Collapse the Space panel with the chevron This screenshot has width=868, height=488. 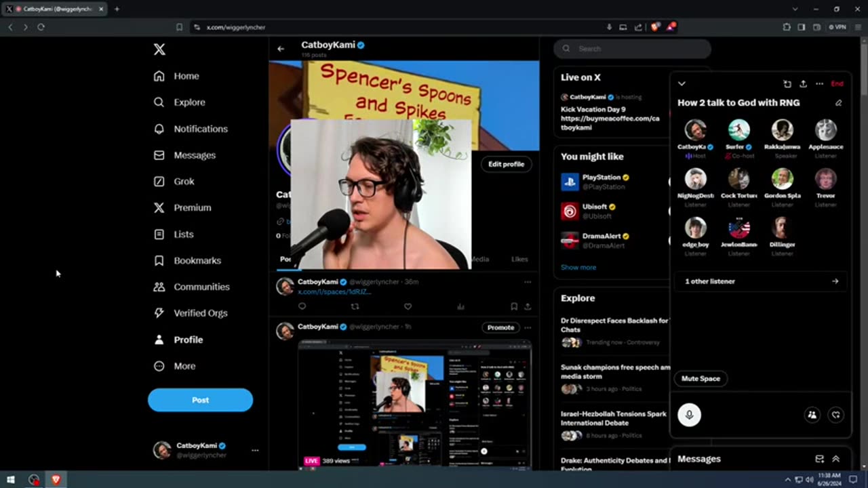click(x=682, y=83)
